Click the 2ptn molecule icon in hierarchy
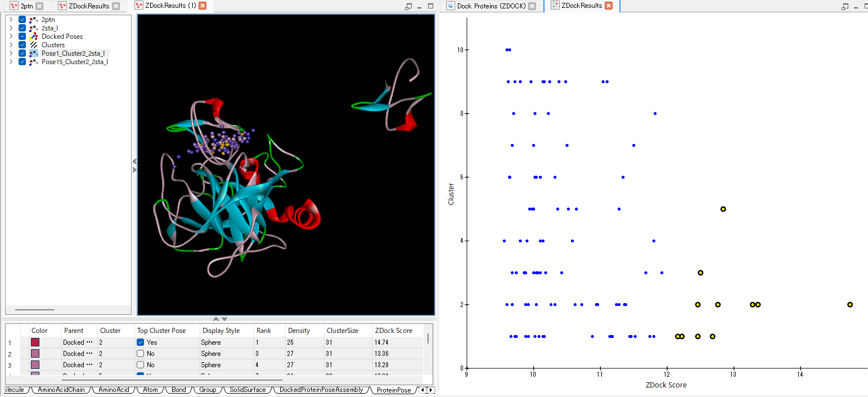868x397 pixels. point(34,20)
